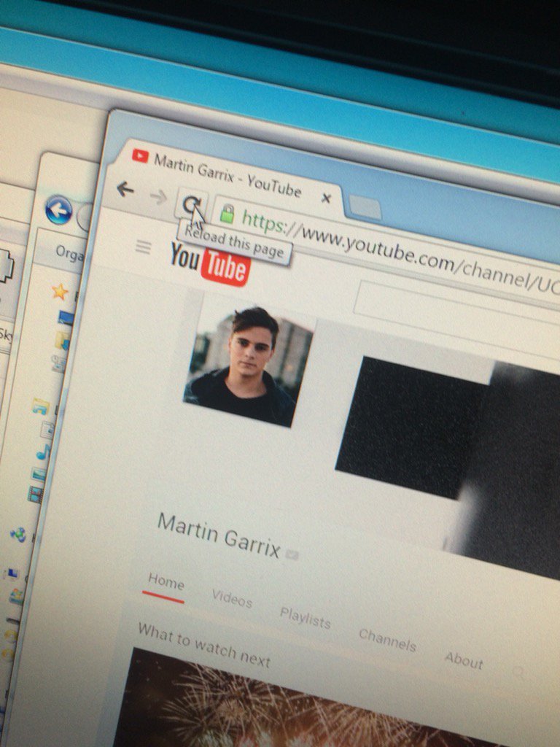Open the Organize menu in Explorer window
This screenshot has width=560, height=747.
(69, 253)
